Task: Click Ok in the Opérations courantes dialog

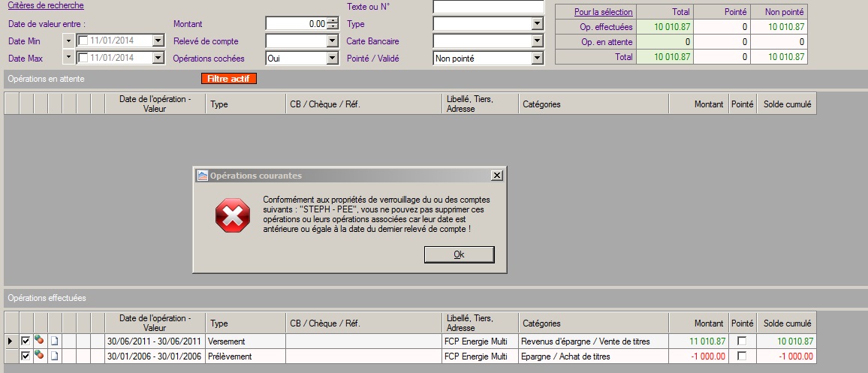Action: 459,254
